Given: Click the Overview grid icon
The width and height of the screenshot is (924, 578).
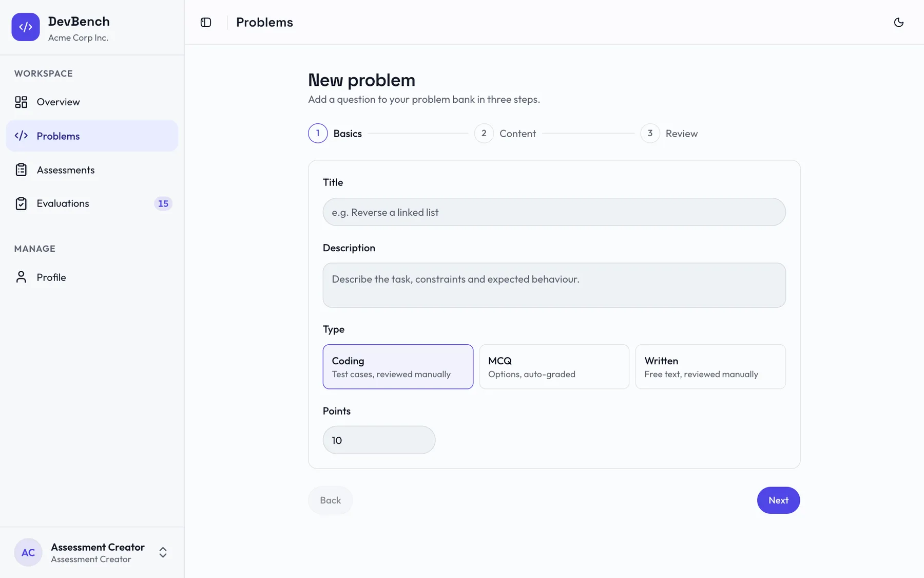Looking at the screenshot, I should click(21, 102).
